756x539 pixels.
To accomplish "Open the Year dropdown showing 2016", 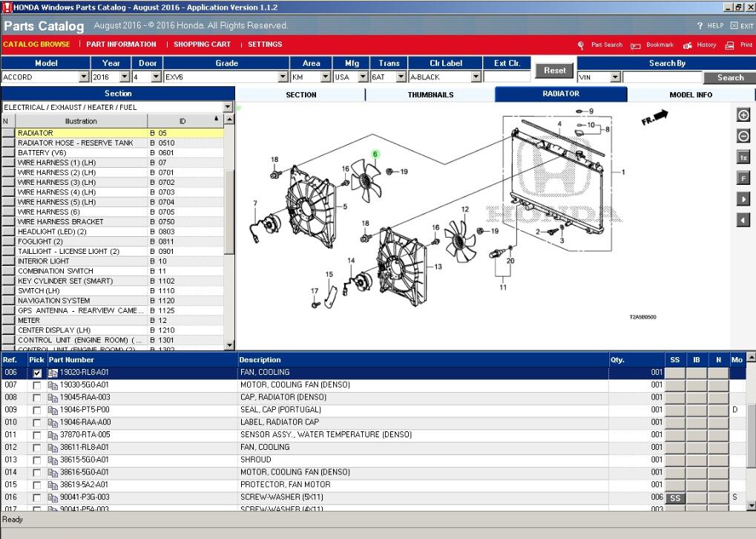I will (125, 77).
